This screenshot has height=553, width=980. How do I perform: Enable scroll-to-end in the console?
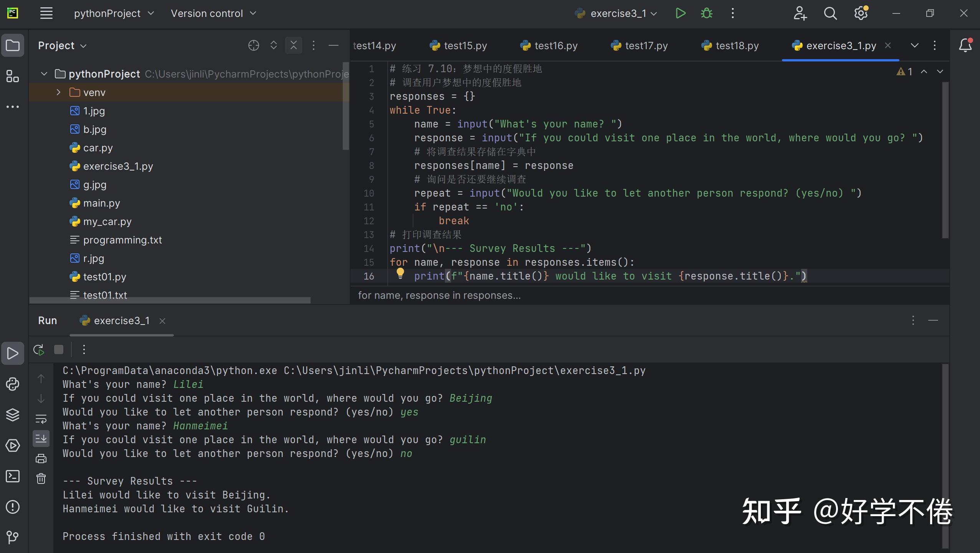[41, 438]
